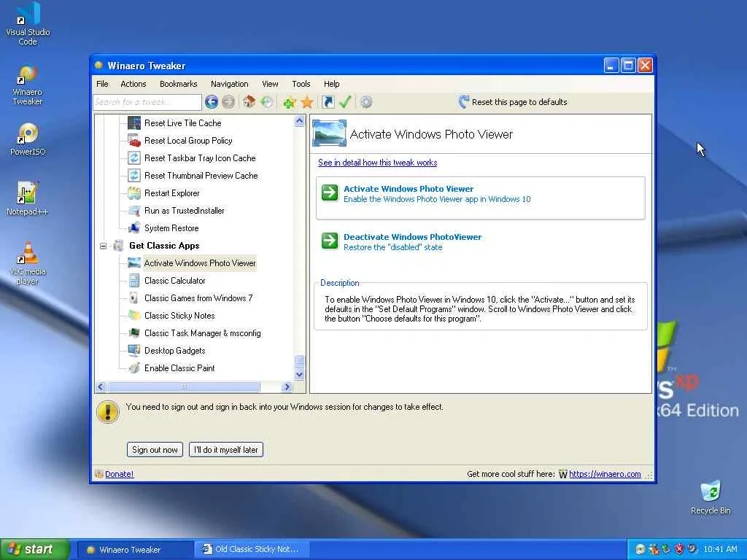Select Enable Classic Paint tree item
The width and height of the screenshot is (747, 560).
point(179,368)
